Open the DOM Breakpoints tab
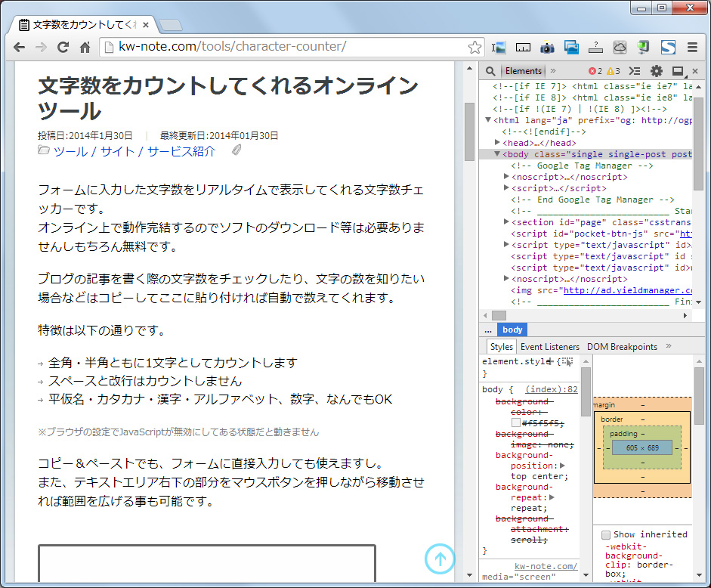The image size is (711, 588). pyautogui.click(x=622, y=347)
